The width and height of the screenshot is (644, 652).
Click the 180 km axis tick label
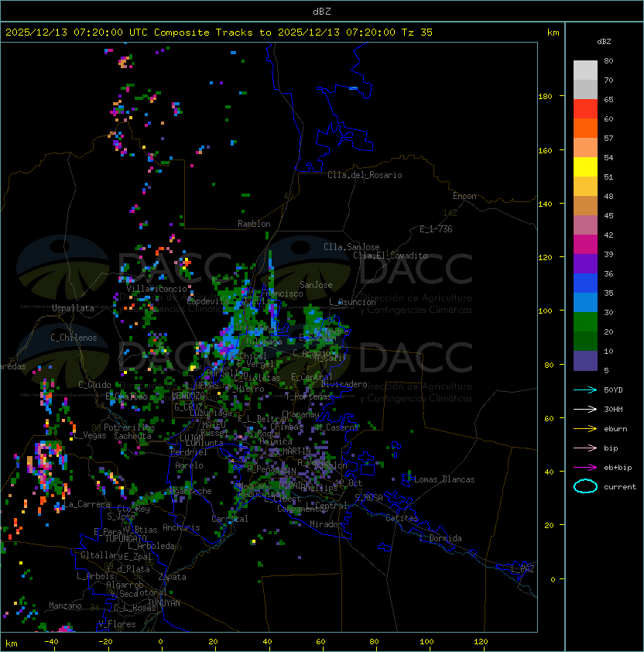pos(545,97)
